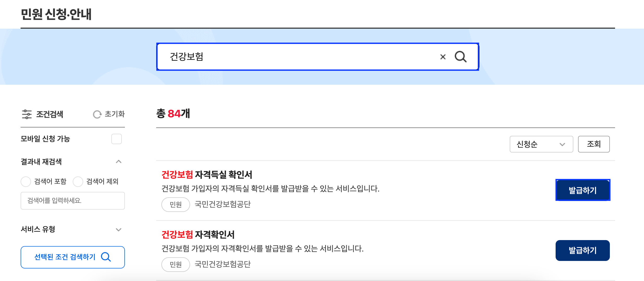644x281 pixels.
Task: Open the 신청순 sort dropdown
Action: [x=541, y=144]
